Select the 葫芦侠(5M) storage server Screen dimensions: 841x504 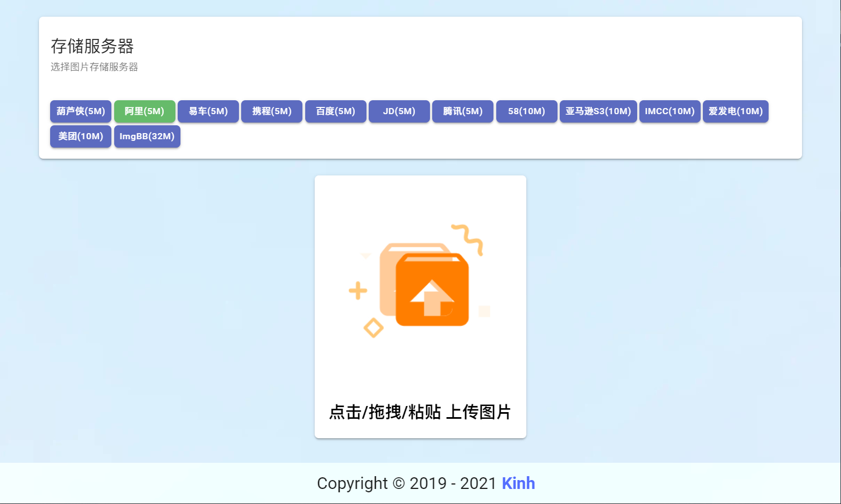tap(80, 111)
